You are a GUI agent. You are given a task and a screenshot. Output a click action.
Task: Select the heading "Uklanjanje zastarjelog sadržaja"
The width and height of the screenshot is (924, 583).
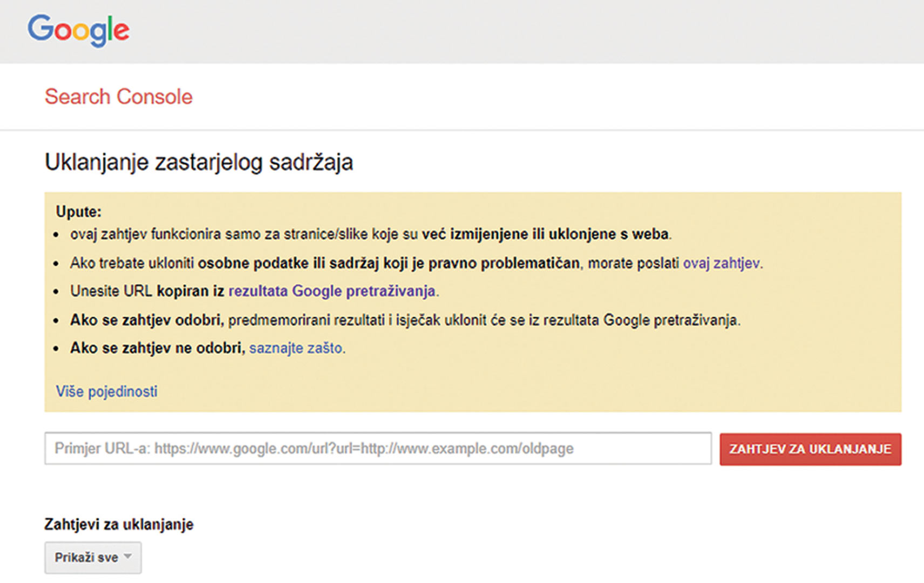199,162
